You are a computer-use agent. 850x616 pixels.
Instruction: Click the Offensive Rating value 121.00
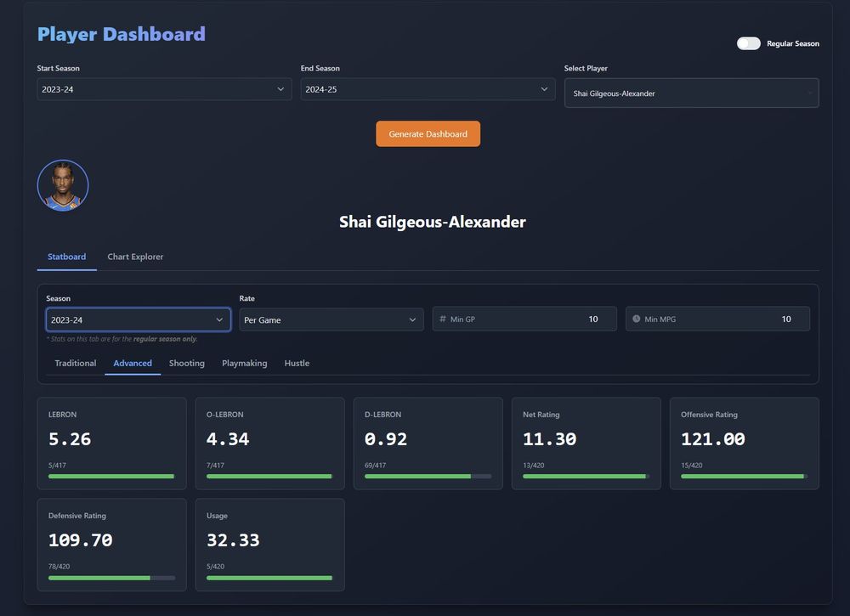713,438
